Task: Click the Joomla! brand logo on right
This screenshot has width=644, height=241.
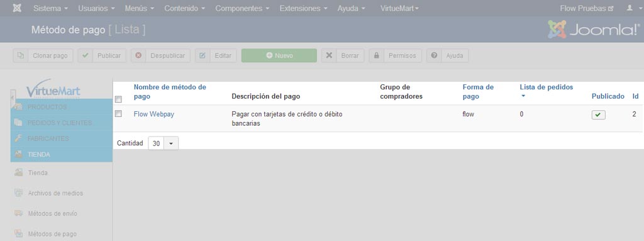Action: click(594, 30)
